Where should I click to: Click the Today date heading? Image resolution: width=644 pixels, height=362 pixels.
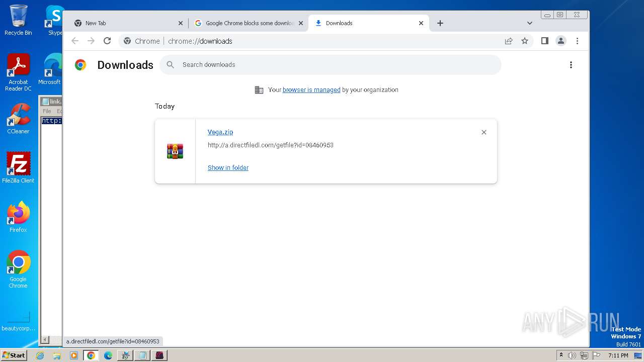165,106
